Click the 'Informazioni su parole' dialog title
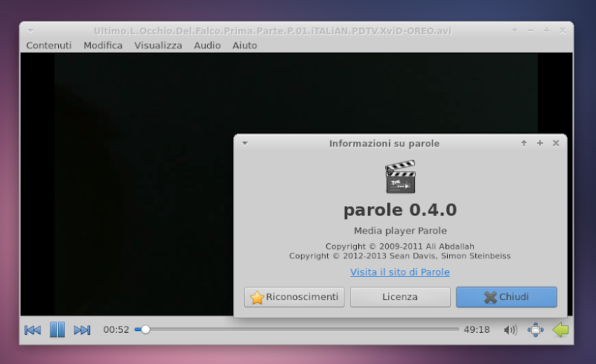The width and height of the screenshot is (596, 364). 384,144
